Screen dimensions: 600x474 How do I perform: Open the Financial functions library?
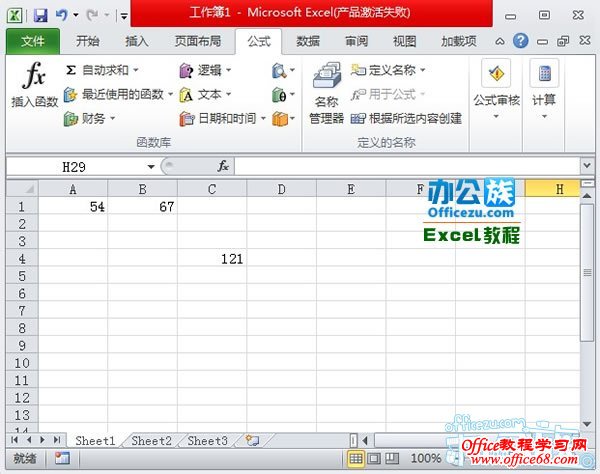pyautogui.click(x=89, y=119)
